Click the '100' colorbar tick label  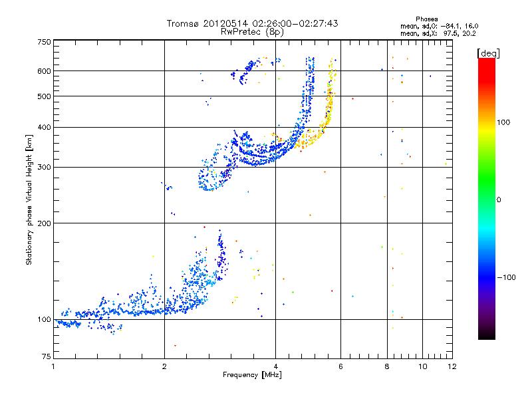pyautogui.click(x=503, y=122)
